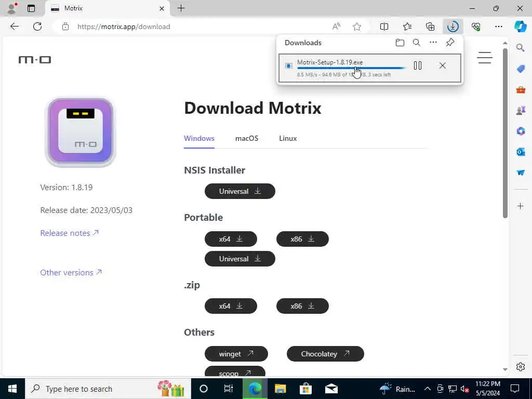Add this page to favorites star
The height and width of the screenshot is (399, 532).
(x=357, y=26)
